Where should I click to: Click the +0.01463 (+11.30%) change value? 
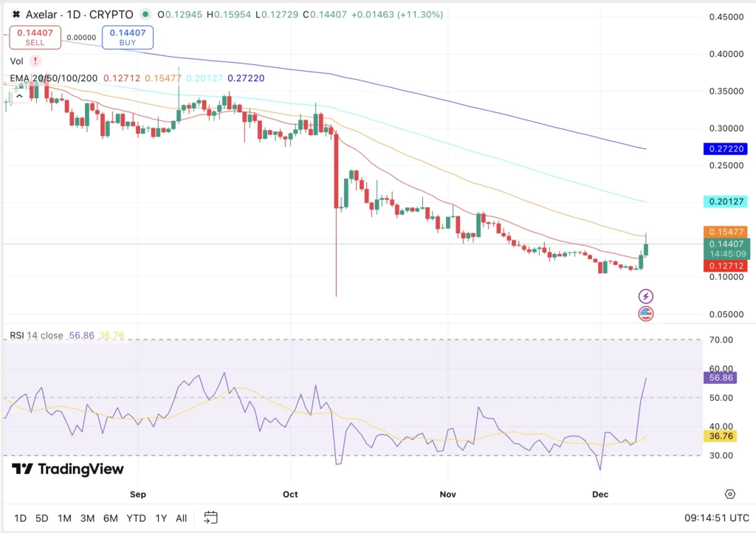point(396,15)
